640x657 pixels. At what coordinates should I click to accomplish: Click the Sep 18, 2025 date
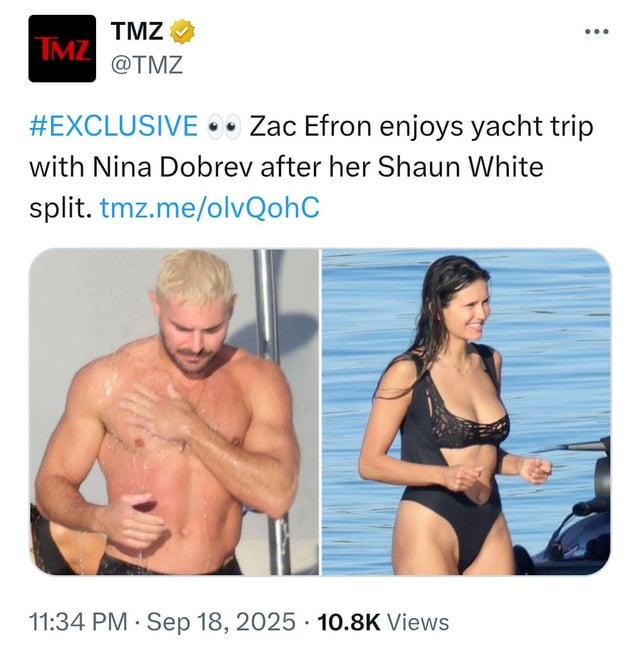point(221,622)
